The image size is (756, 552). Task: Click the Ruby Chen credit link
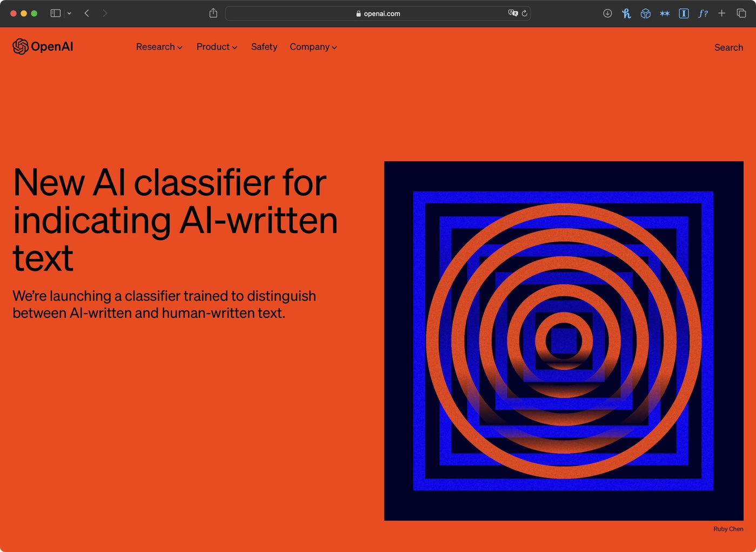point(728,529)
